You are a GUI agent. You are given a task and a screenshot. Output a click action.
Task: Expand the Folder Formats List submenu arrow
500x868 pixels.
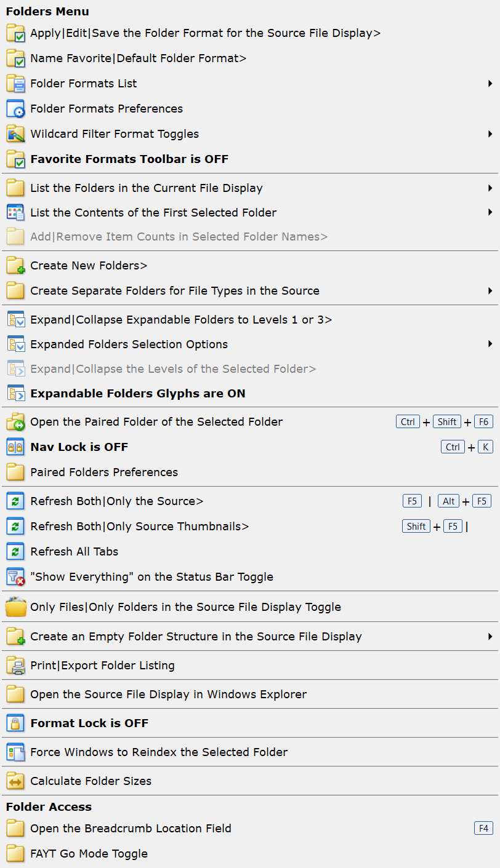[x=490, y=84]
